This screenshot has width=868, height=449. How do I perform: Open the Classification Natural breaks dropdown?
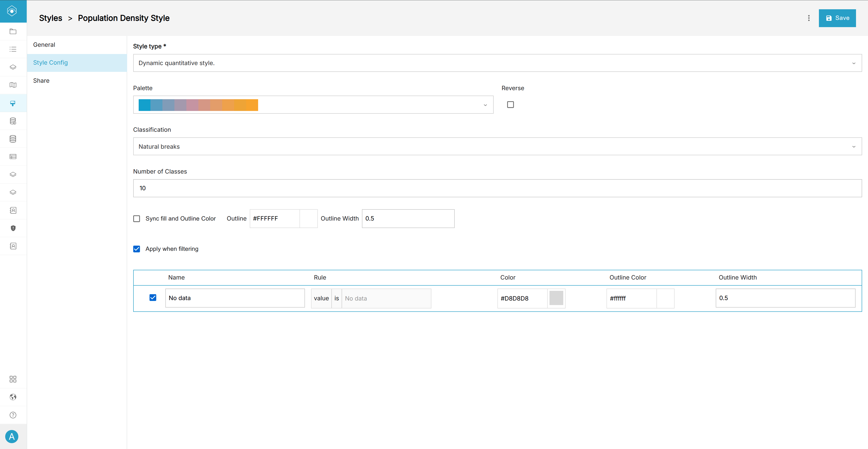tap(497, 146)
